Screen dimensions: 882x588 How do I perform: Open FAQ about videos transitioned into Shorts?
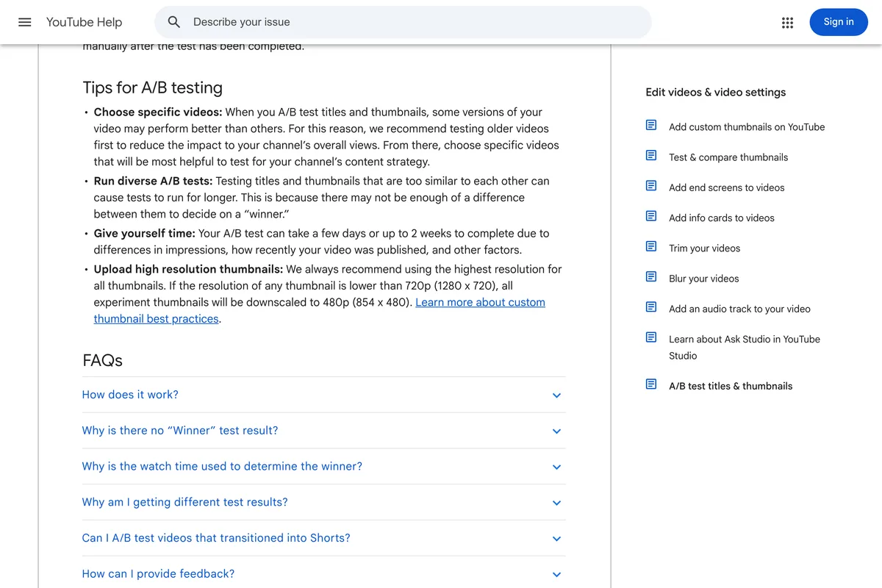pyautogui.click(x=324, y=538)
